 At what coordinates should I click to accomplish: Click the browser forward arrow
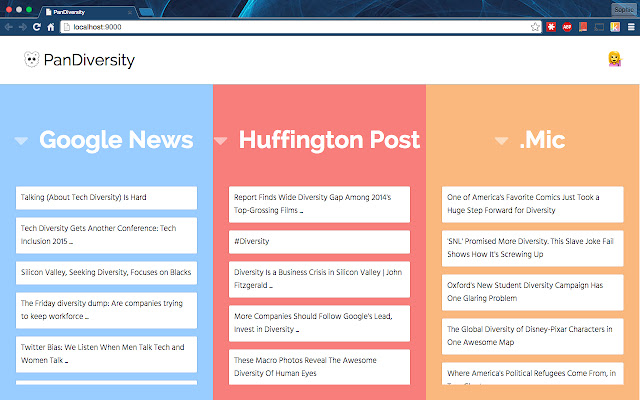23,27
